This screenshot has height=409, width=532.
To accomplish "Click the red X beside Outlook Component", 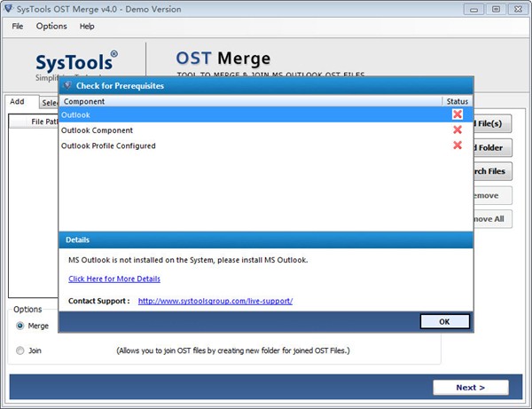I will [458, 130].
